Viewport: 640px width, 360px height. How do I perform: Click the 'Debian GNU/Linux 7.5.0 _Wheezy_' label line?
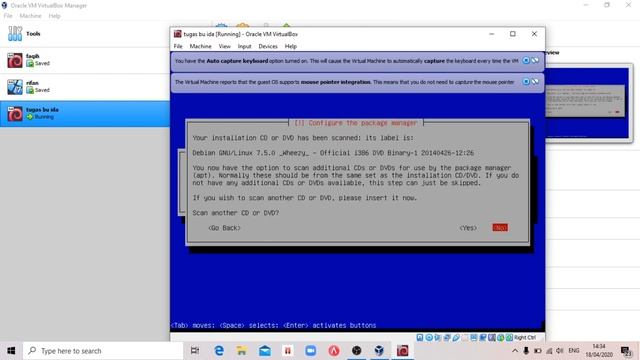click(x=333, y=153)
